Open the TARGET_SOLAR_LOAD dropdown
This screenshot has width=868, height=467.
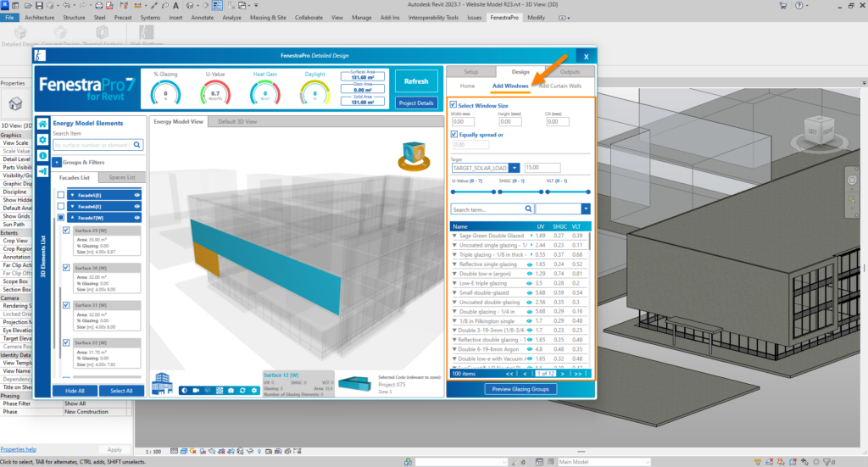click(x=515, y=168)
